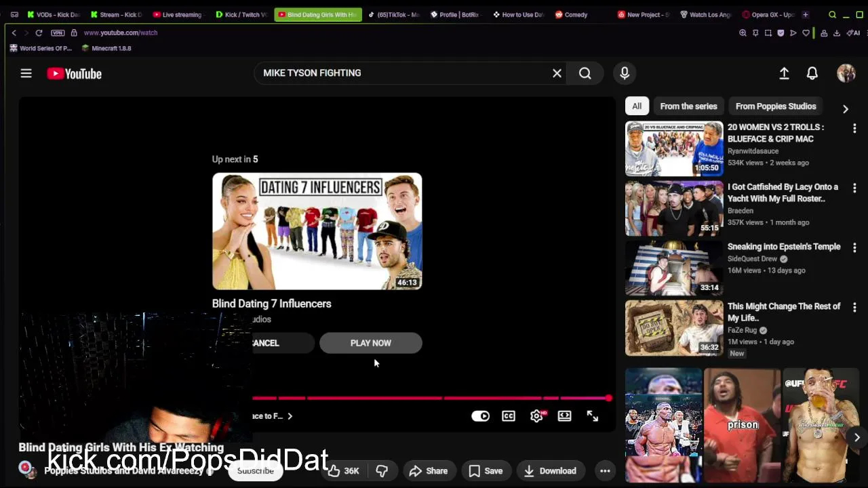This screenshot has height=488, width=868.
Task: Start voice search with microphone
Action: coord(625,73)
